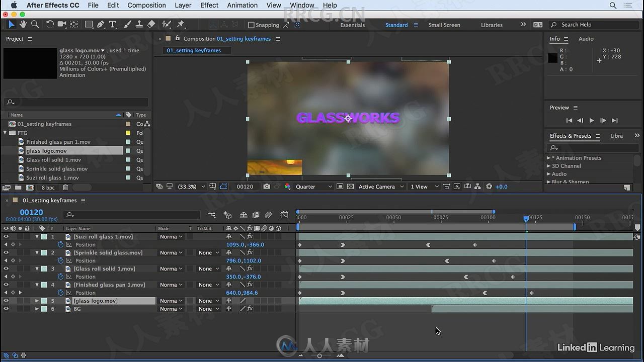
Task: Select the Pan Behind anchor point tool
Action: 74,24
